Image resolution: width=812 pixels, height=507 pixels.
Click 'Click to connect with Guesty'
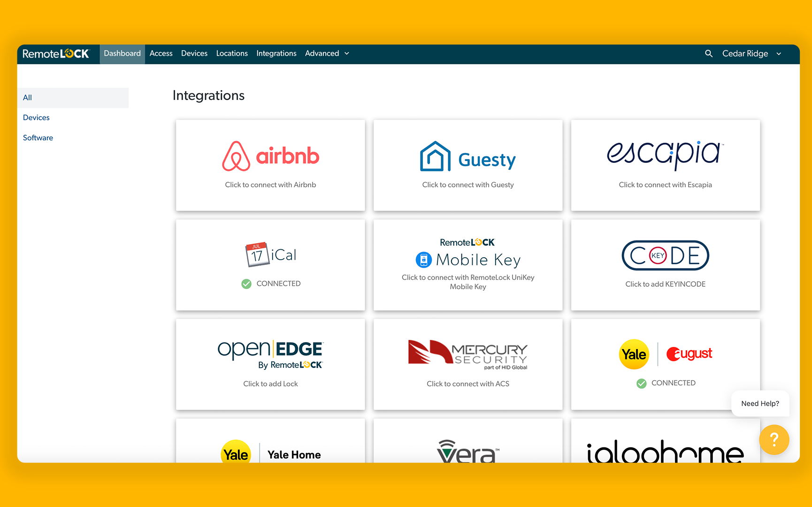pos(468,185)
